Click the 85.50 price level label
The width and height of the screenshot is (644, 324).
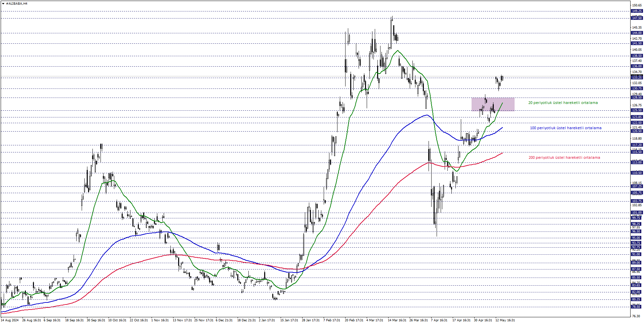pos(637,278)
